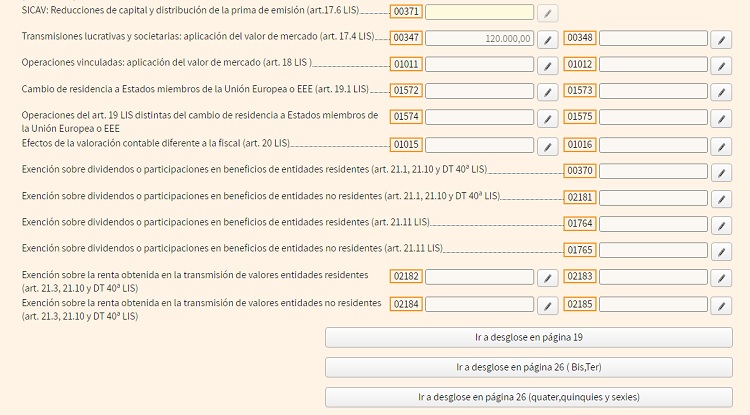Select the input field for box 02182
The width and height of the screenshot is (750, 415).
(479, 276)
